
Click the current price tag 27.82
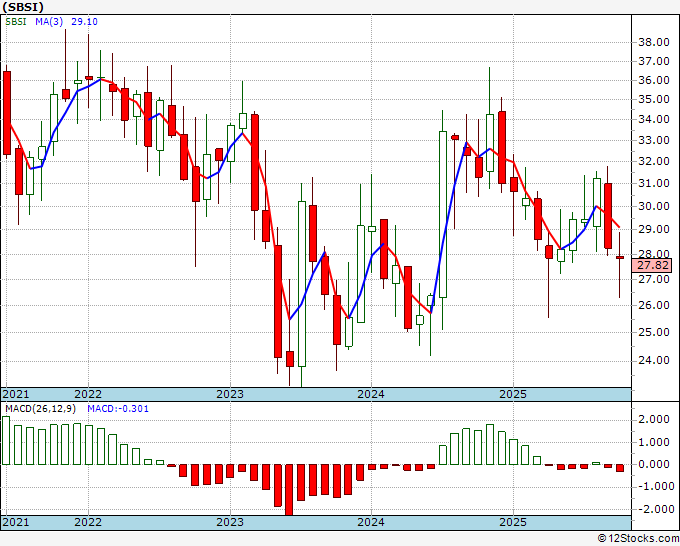[x=652, y=265]
